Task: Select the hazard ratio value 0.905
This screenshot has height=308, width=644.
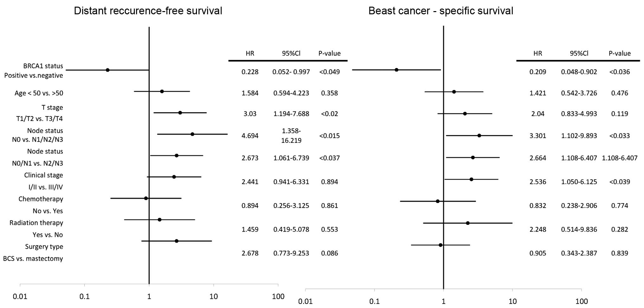Action: click(x=538, y=253)
